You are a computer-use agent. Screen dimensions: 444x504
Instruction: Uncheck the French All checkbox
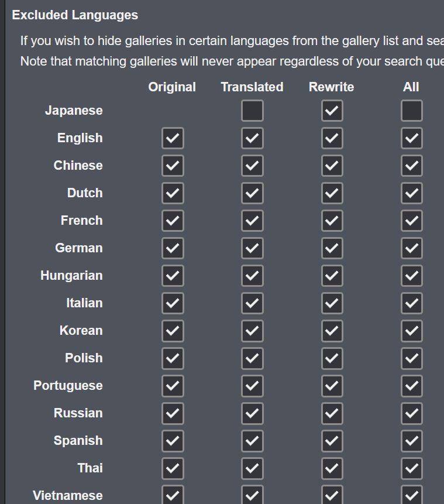[411, 221]
